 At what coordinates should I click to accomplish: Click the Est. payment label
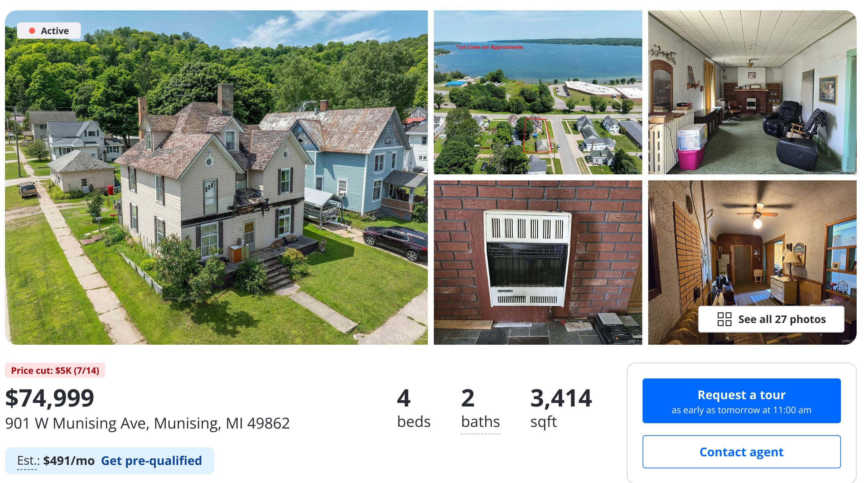coord(27,460)
